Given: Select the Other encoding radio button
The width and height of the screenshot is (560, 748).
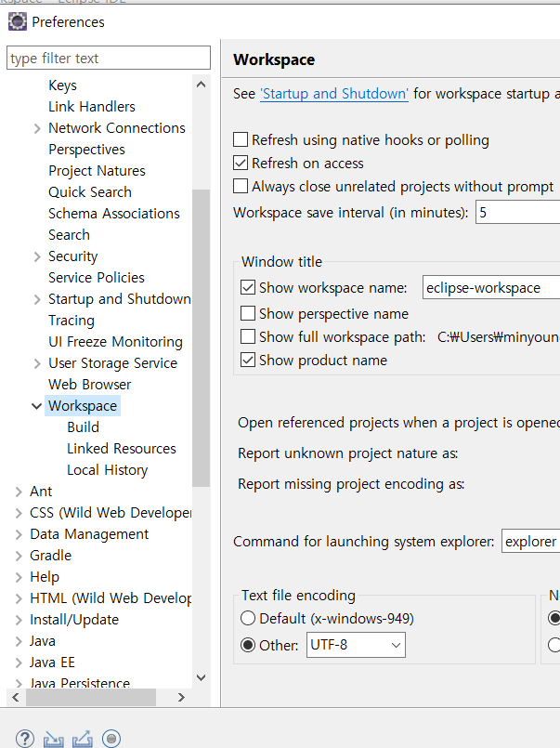Looking at the screenshot, I should point(248,645).
